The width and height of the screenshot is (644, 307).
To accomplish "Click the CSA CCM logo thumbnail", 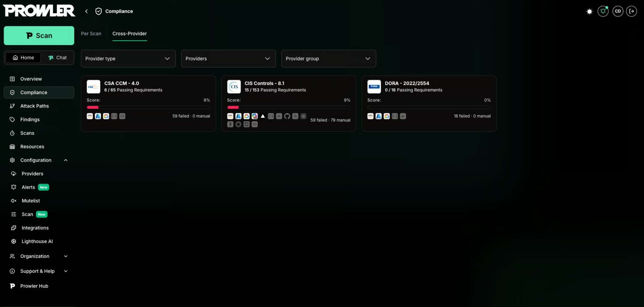I will tap(93, 86).
